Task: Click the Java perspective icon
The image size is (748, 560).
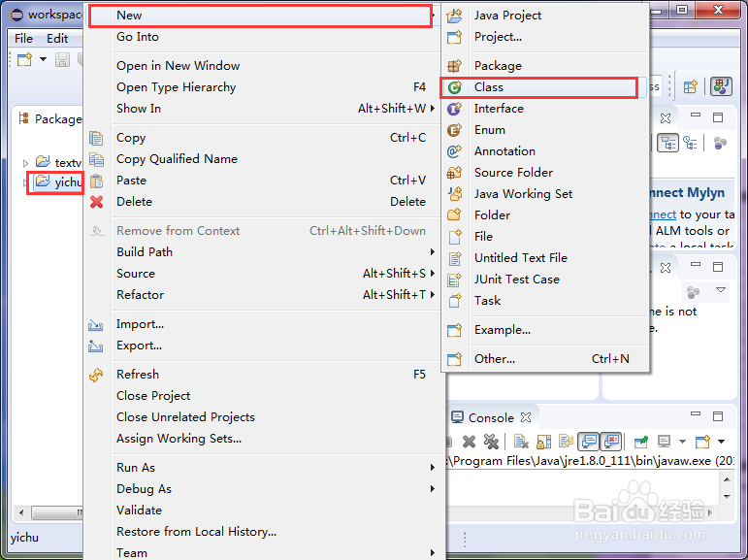Action: (x=721, y=87)
